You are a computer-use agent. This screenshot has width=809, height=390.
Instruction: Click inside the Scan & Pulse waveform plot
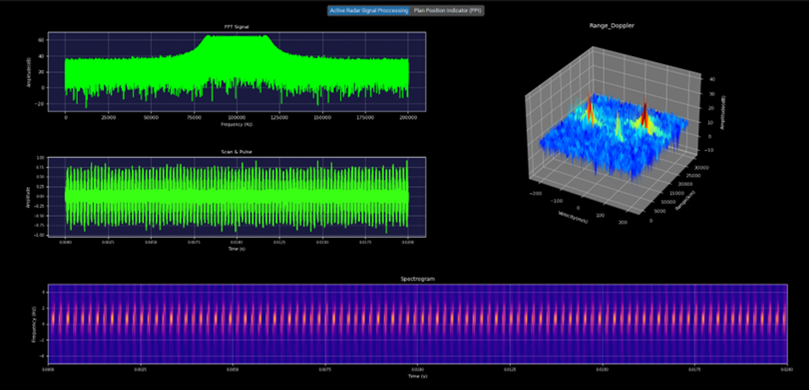tap(237, 197)
